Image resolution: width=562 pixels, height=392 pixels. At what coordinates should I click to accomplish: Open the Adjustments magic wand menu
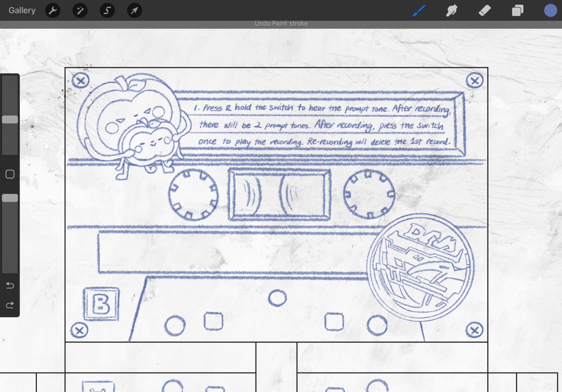(80, 11)
